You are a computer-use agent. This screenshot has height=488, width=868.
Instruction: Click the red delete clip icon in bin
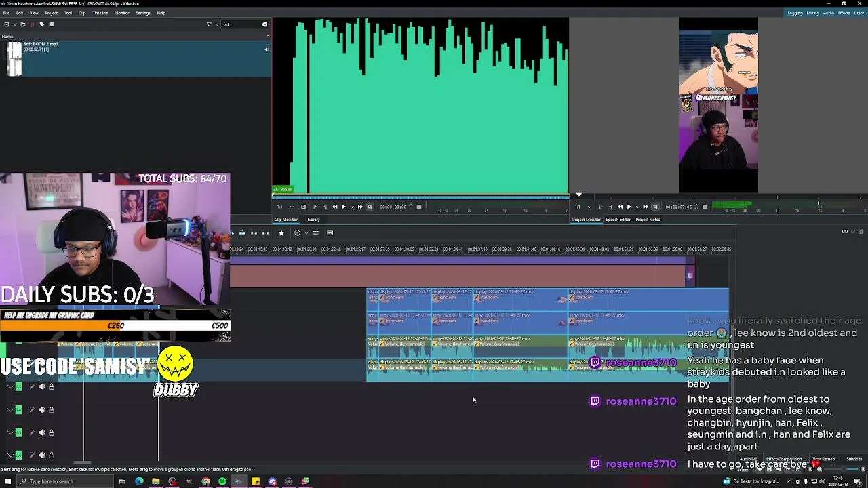tap(32, 24)
